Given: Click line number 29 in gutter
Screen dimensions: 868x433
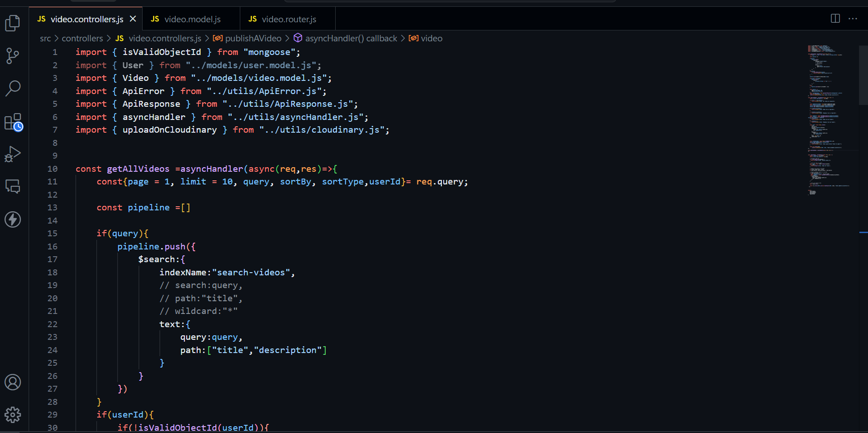Looking at the screenshot, I should click(52, 415).
